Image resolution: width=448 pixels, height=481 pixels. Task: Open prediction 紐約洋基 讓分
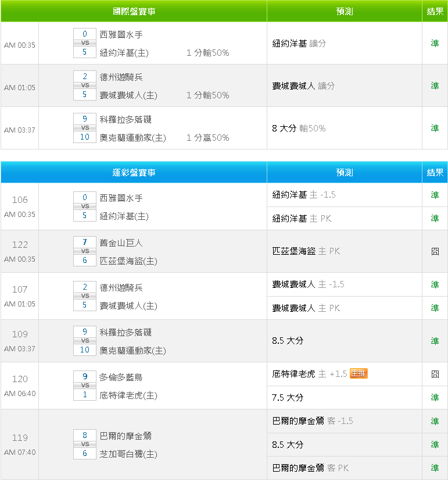[299, 43]
